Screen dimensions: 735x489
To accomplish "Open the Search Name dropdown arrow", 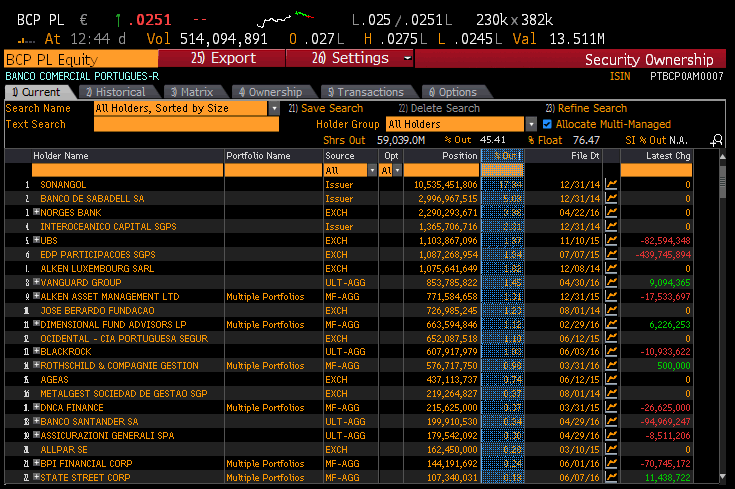I will (x=274, y=108).
